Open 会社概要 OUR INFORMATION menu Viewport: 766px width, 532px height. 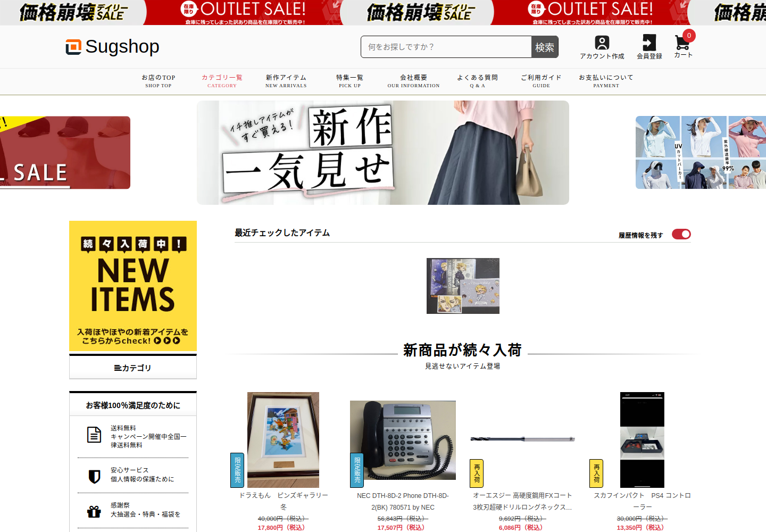(x=413, y=81)
